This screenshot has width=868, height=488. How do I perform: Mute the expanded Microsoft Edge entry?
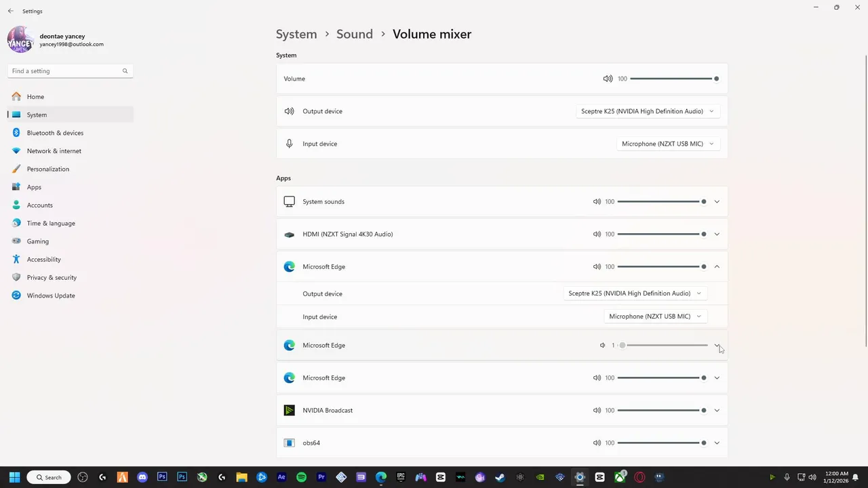597,267
